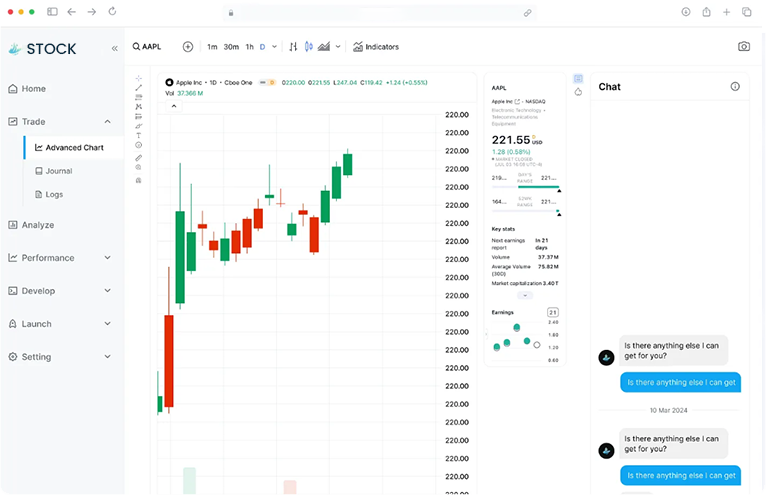Expand the Launch menu section
The width and height of the screenshot is (766, 495).
pos(107,323)
